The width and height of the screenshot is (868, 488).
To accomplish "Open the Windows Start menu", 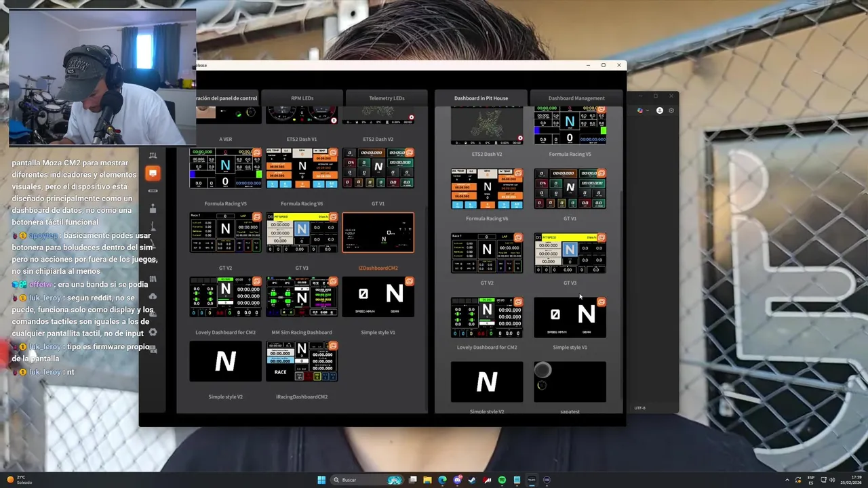I will [321, 480].
